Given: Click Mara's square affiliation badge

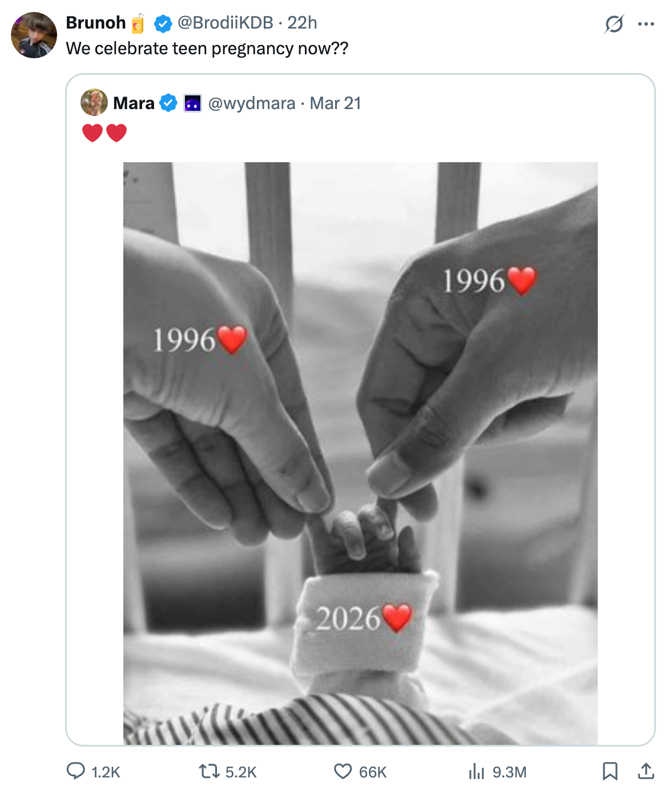Looking at the screenshot, I should point(192,103).
